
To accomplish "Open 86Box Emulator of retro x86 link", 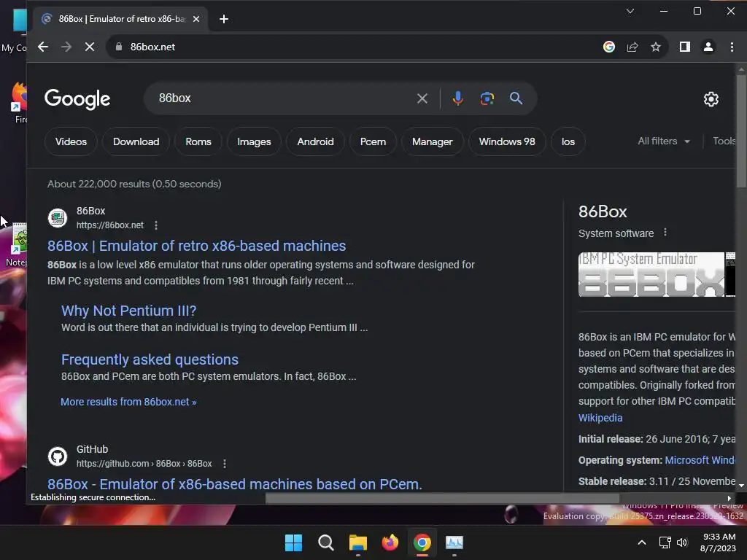I will coord(196,246).
